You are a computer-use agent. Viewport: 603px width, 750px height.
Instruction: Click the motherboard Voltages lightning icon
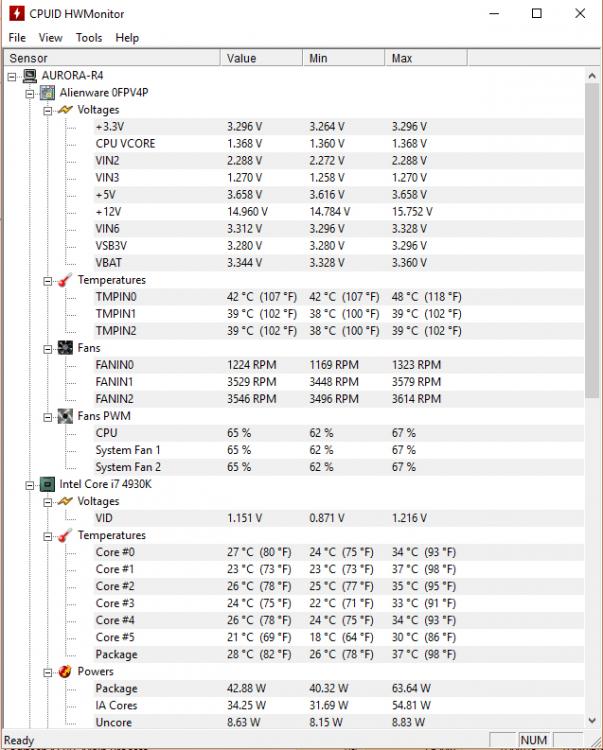65,110
